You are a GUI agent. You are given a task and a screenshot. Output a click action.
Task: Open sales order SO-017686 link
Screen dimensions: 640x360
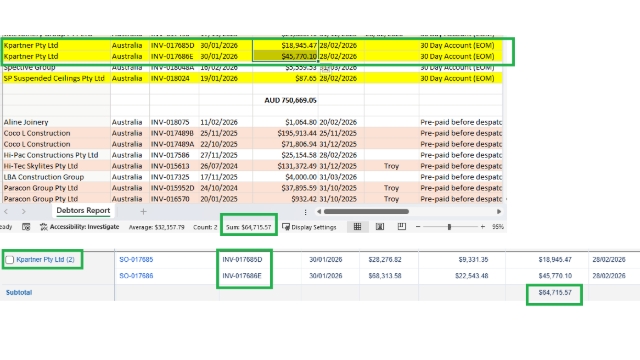click(136, 276)
